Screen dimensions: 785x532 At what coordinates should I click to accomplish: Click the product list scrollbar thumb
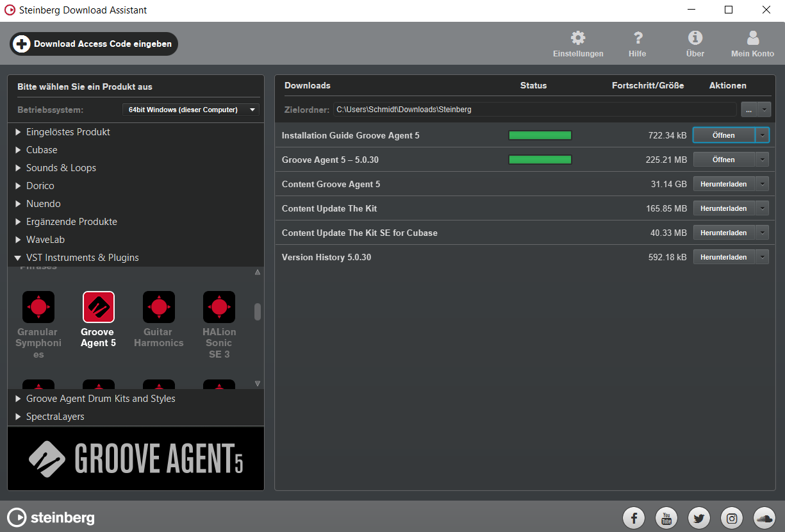pos(258,312)
